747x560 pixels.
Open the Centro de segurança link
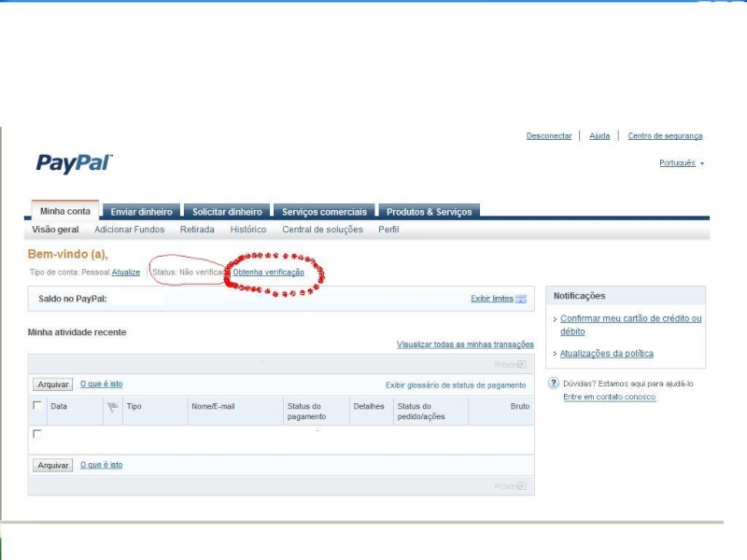[665, 135]
